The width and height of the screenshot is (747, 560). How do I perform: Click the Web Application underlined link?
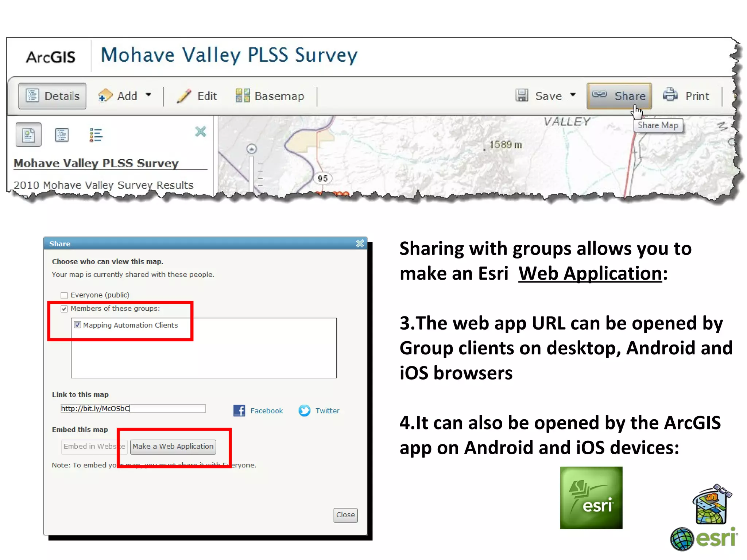click(x=590, y=273)
